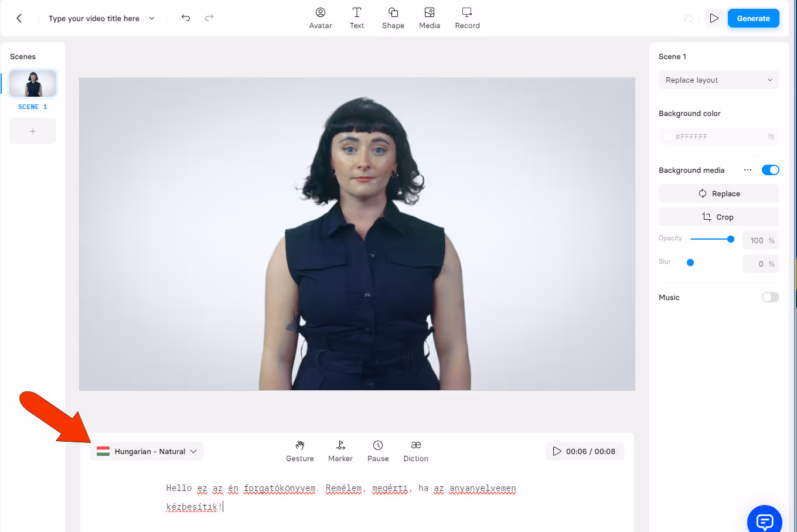Image resolution: width=797 pixels, height=532 pixels.
Task: Open the Avatar tool
Action: point(321,18)
